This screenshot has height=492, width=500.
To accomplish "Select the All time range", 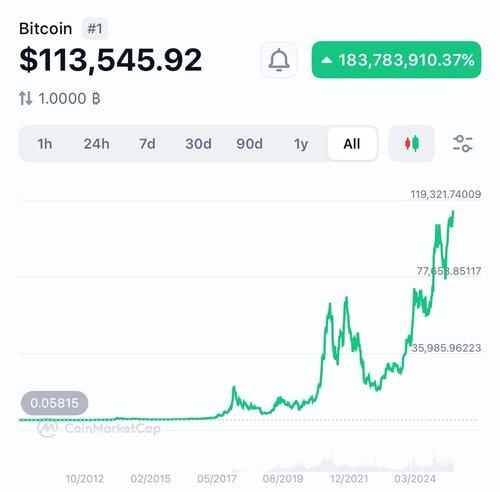I will click(352, 144).
